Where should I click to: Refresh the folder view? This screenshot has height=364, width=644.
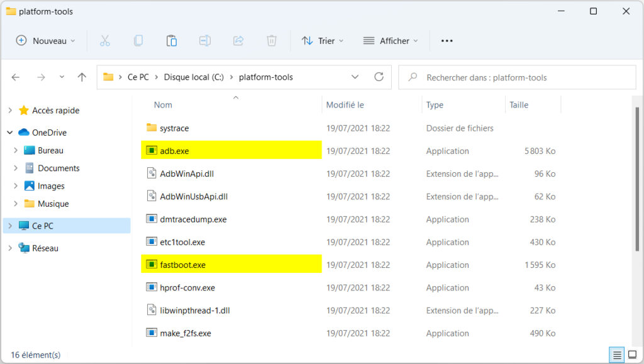point(379,77)
